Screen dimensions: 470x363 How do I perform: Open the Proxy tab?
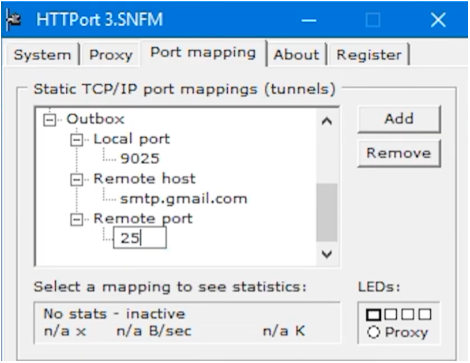(111, 55)
